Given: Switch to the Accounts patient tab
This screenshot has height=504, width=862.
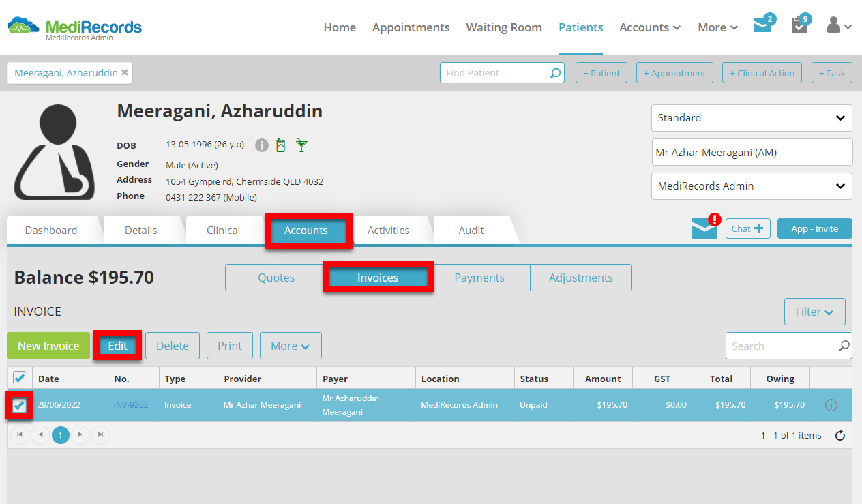Looking at the screenshot, I should click(306, 231).
